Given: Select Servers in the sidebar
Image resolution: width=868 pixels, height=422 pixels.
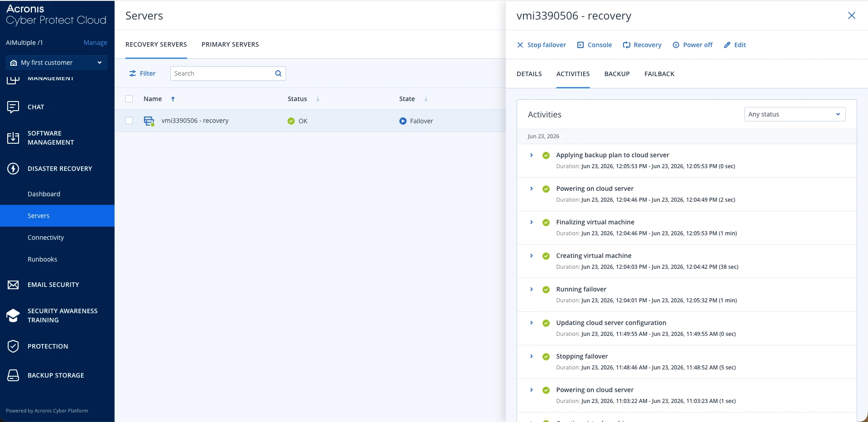Looking at the screenshot, I should click(x=57, y=216).
